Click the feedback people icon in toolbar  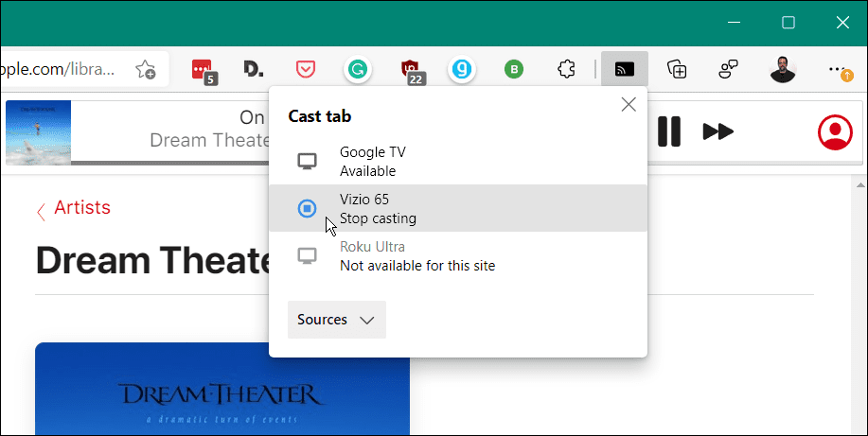click(x=729, y=69)
